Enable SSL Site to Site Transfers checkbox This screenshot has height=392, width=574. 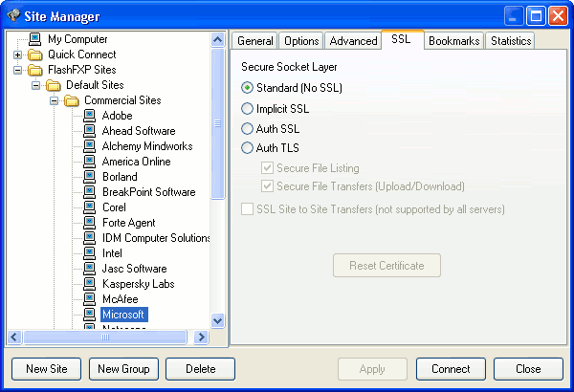(x=247, y=209)
